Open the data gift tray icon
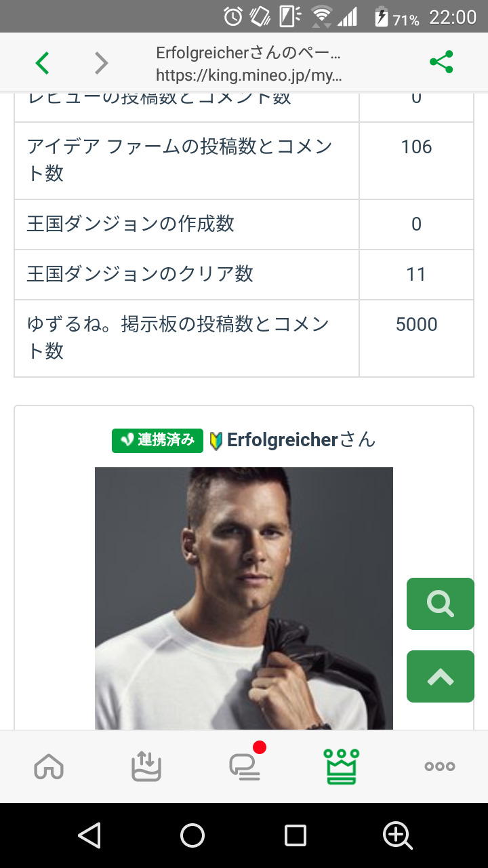Image resolution: width=488 pixels, height=868 pixels. click(146, 767)
